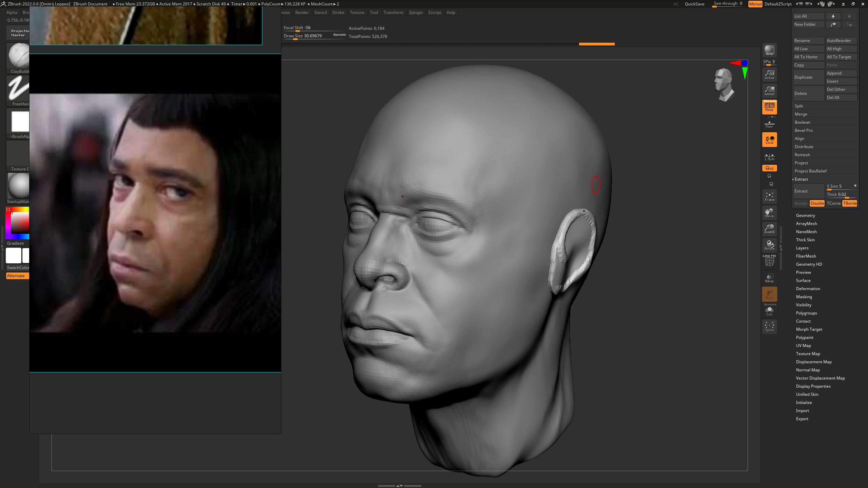Viewport: 868px width, 488px height.
Task: Click the Xpose icon
Action: click(769, 326)
